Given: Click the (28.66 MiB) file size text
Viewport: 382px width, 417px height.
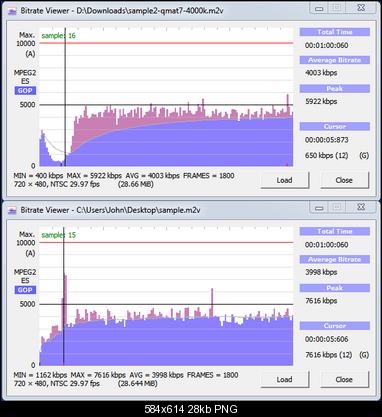Looking at the screenshot, I should (x=136, y=184).
